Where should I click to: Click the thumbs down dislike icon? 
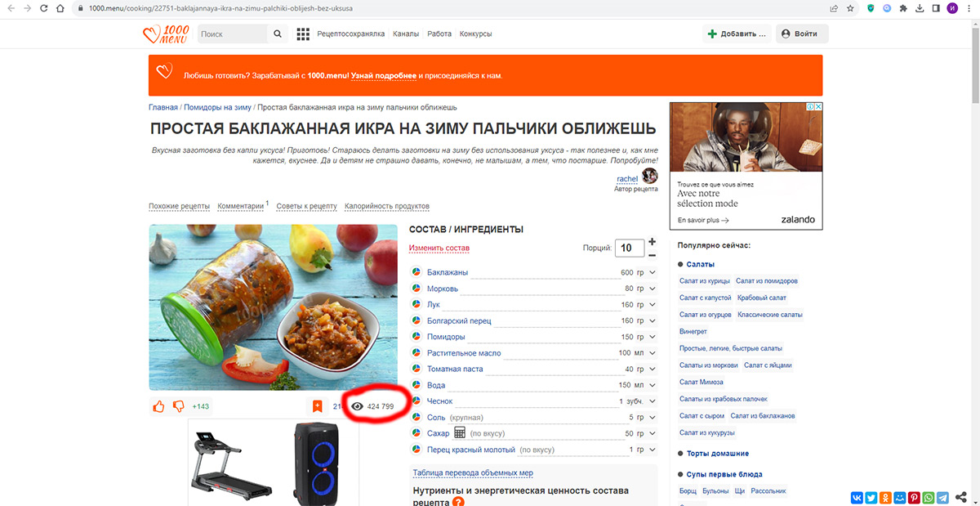coord(178,406)
